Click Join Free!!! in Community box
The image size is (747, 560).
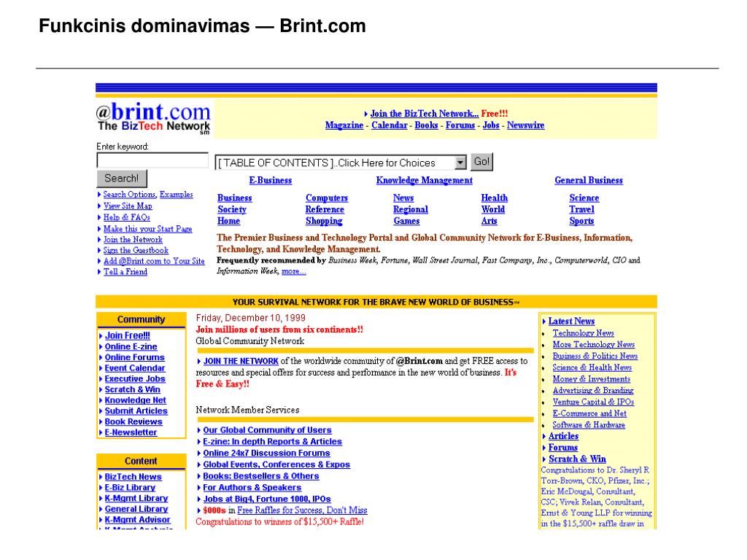coord(127,335)
